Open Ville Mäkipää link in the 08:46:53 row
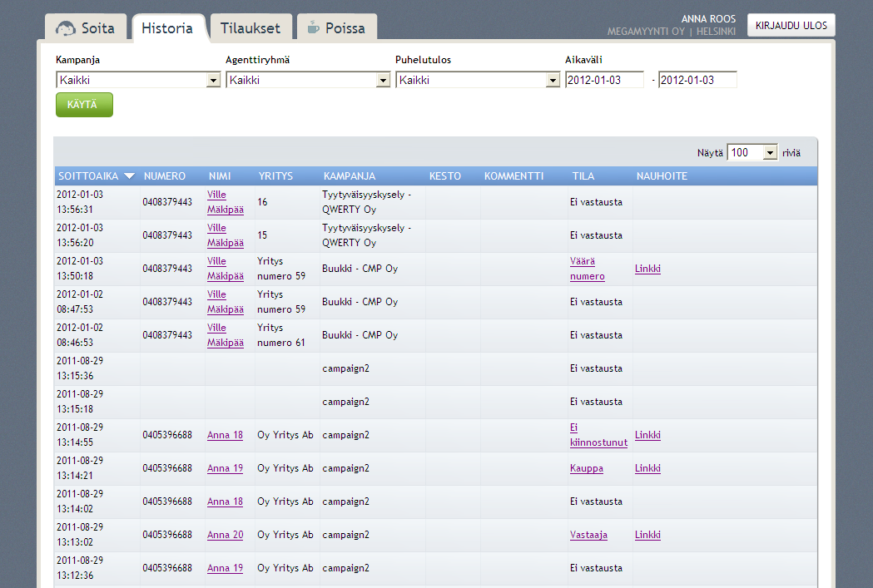 point(226,335)
